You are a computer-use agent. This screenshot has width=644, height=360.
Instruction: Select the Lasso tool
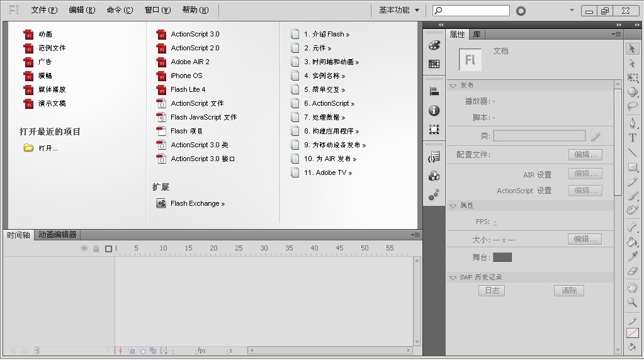pos(633,106)
